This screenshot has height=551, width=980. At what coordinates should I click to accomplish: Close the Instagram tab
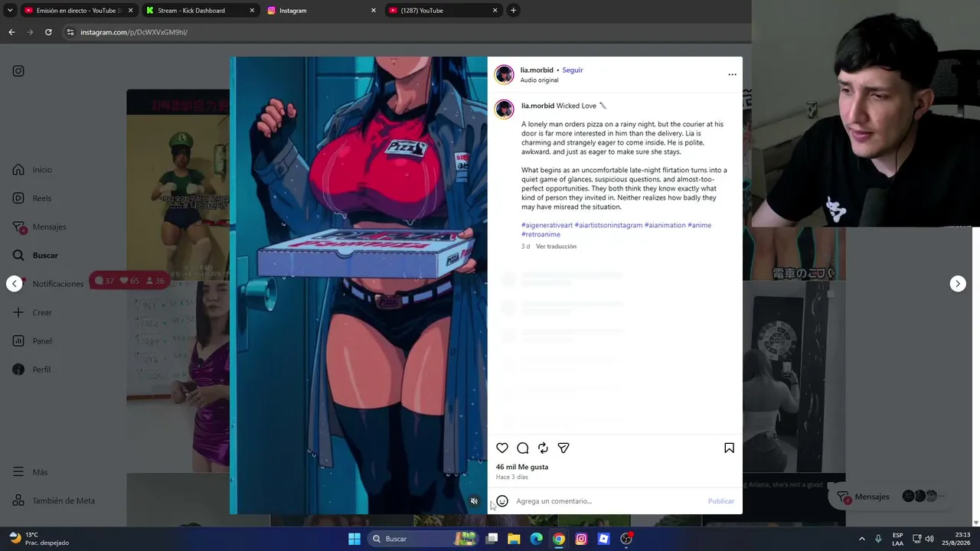(x=374, y=11)
